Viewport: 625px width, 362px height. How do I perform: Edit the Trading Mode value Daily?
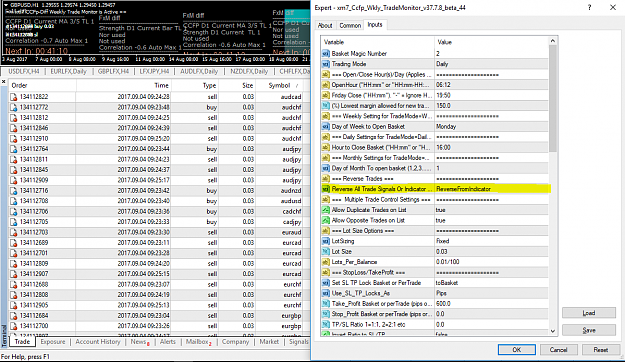pos(491,64)
